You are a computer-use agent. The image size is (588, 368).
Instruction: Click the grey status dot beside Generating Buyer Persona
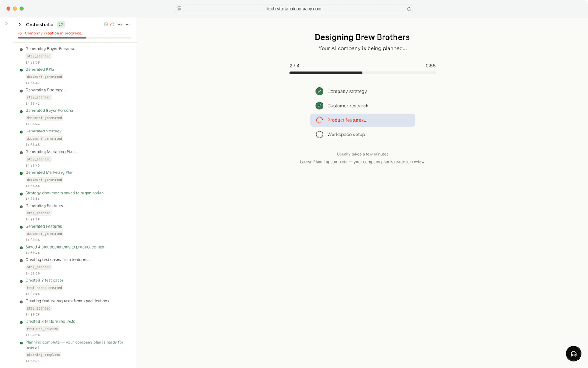[21, 50]
